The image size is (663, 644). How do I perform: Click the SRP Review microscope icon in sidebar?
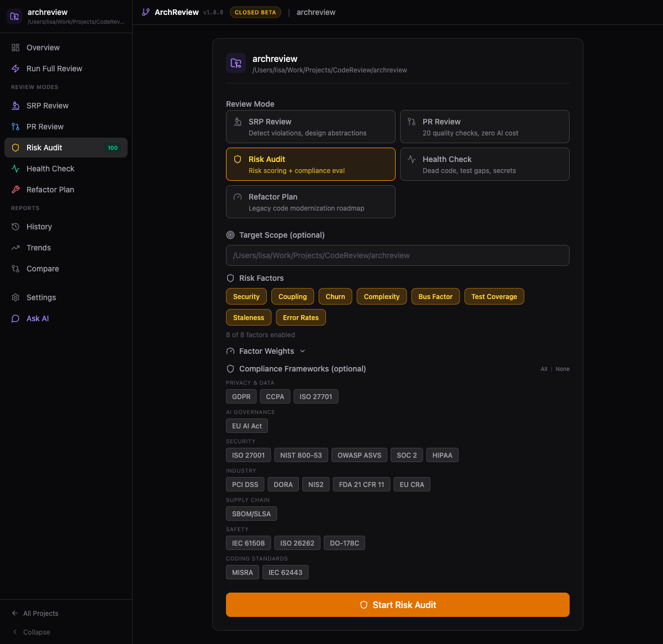click(x=15, y=106)
